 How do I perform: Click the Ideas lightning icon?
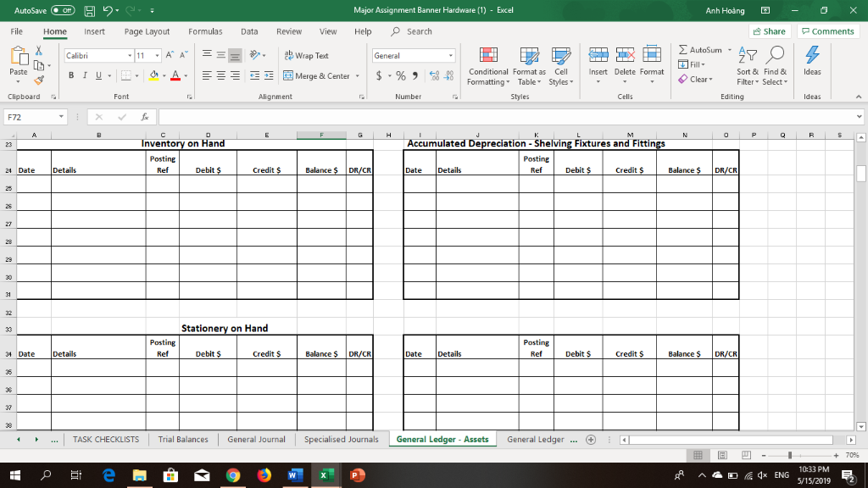812,55
